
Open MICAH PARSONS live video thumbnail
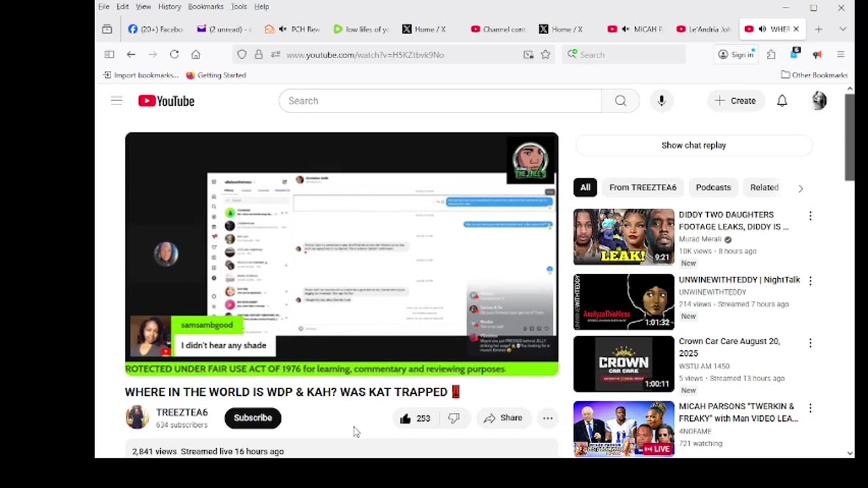coord(624,428)
